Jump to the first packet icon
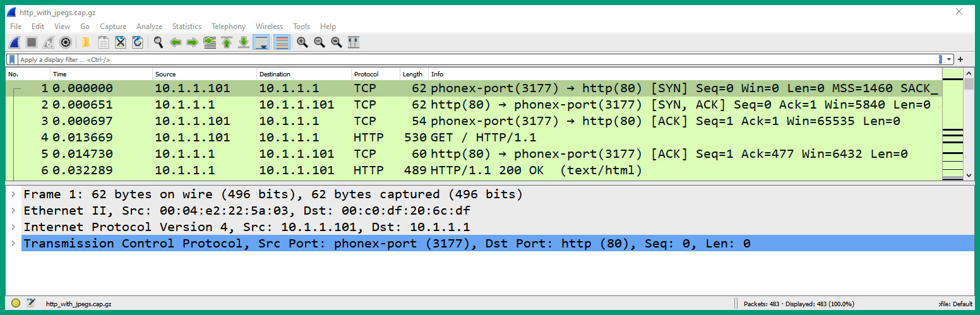The height and width of the screenshot is (315, 980). pyautogui.click(x=227, y=42)
